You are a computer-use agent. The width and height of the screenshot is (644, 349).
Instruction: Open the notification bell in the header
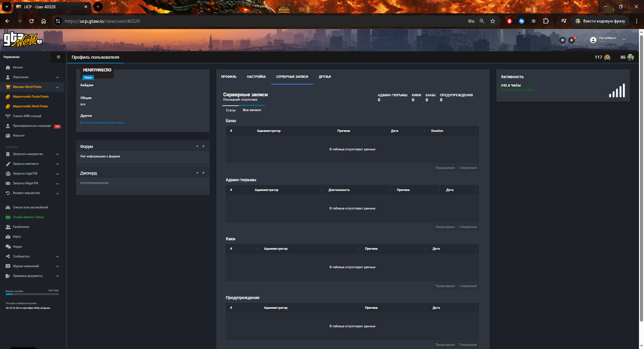[x=572, y=40]
